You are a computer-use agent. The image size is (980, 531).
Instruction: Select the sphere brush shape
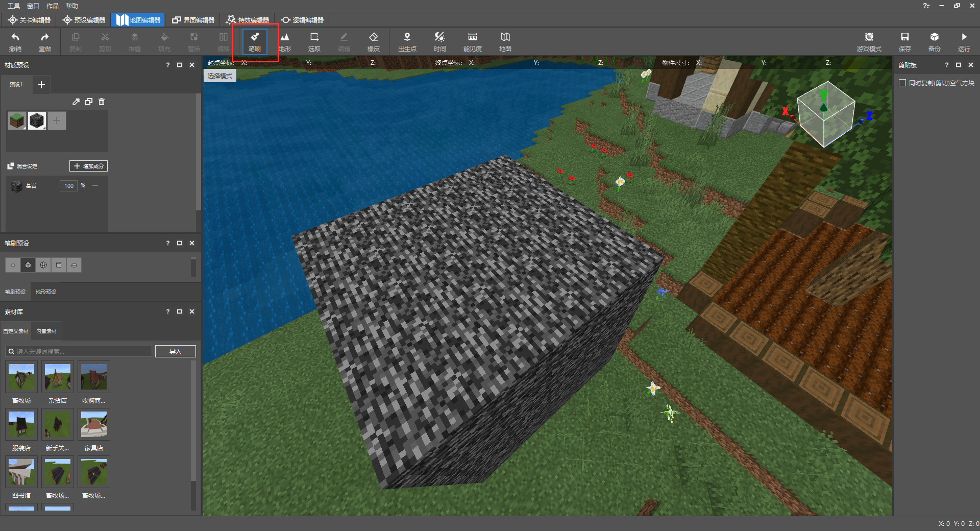point(43,265)
